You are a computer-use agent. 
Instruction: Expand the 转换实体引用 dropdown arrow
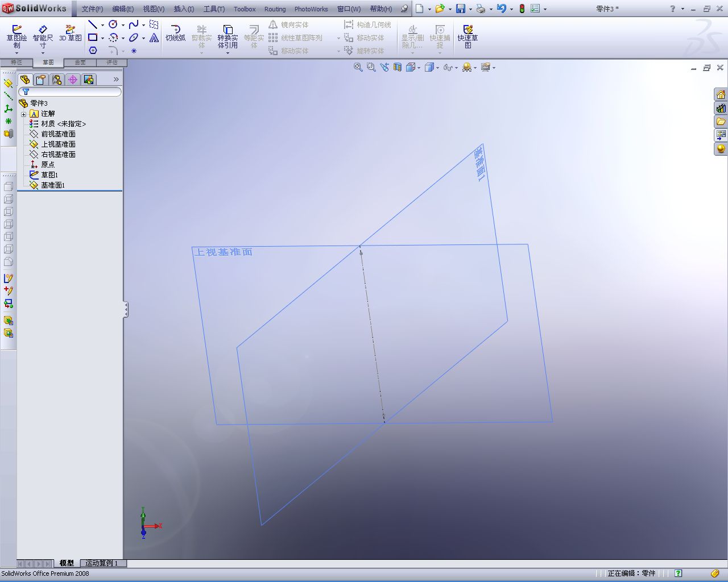click(x=227, y=53)
